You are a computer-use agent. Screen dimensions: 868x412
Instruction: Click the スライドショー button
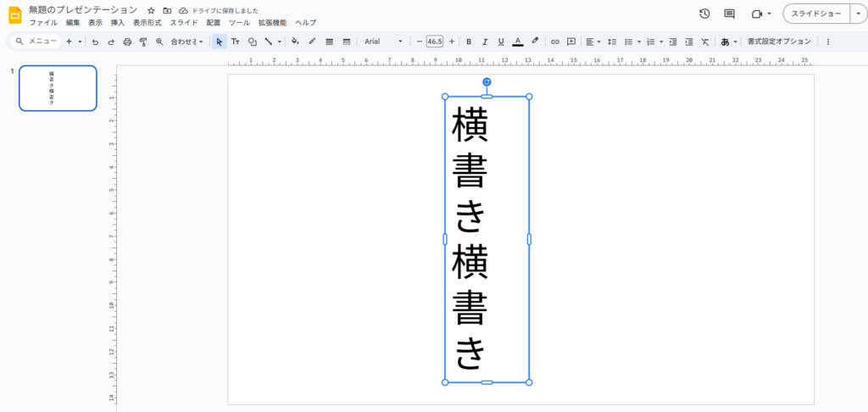tap(815, 14)
